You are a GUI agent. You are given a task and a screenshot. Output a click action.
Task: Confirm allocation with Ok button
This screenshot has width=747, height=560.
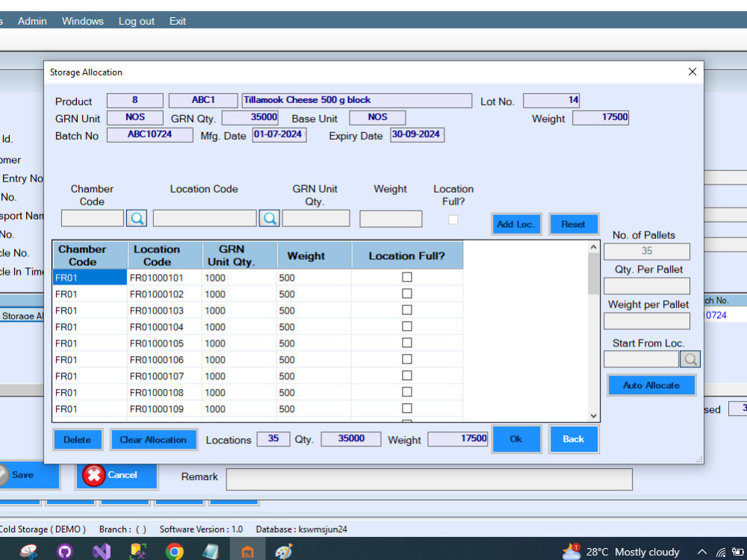tap(516, 438)
